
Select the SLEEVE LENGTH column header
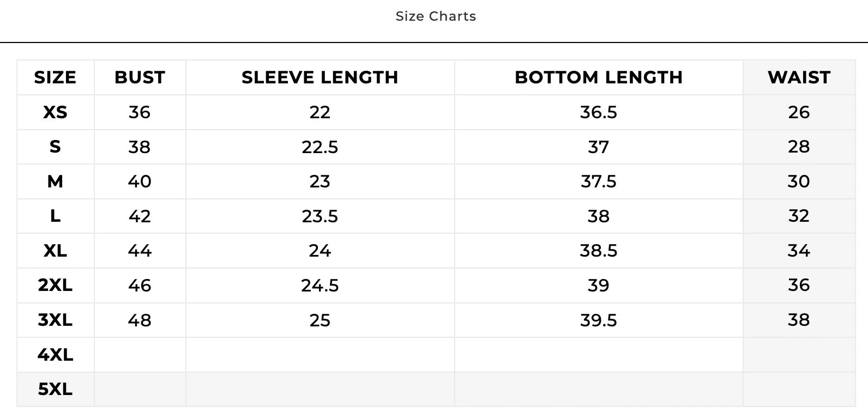(x=320, y=77)
